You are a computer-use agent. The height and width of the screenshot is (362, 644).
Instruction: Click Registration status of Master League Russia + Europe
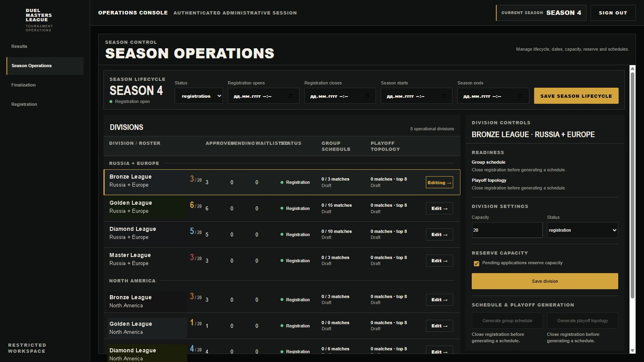(295, 261)
